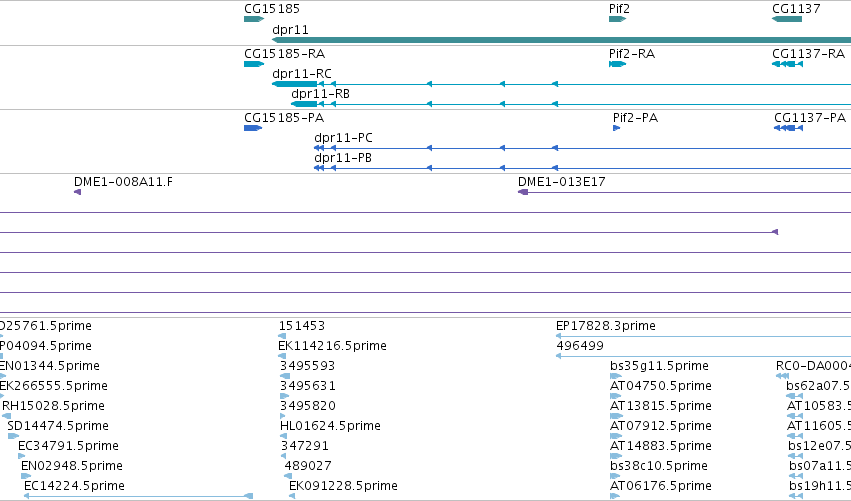The image size is (851, 501).
Task: Click the AT13815.5prime EST label
Action: point(661,406)
